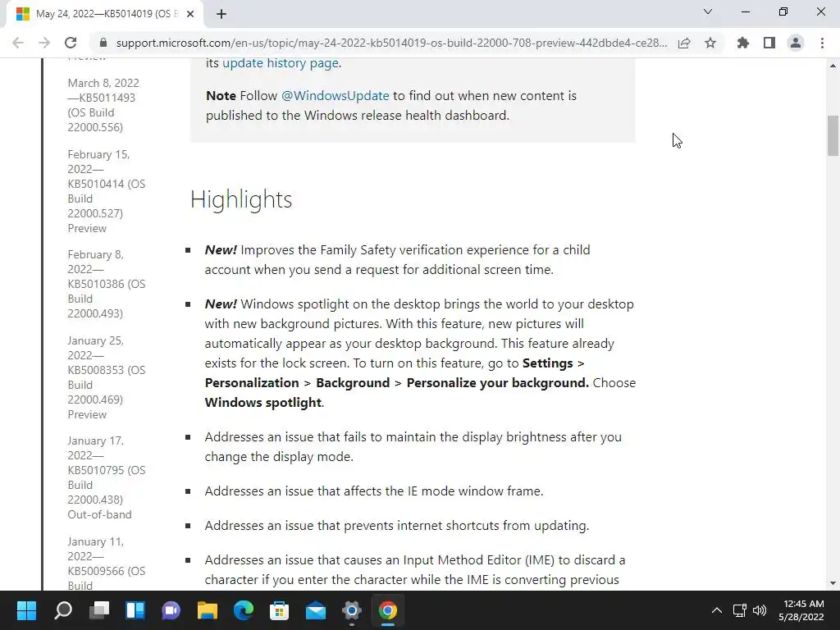Click the browser forward arrow
This screenshot has height=630, width=840.
pyautogui.click(x=44, y=43)
